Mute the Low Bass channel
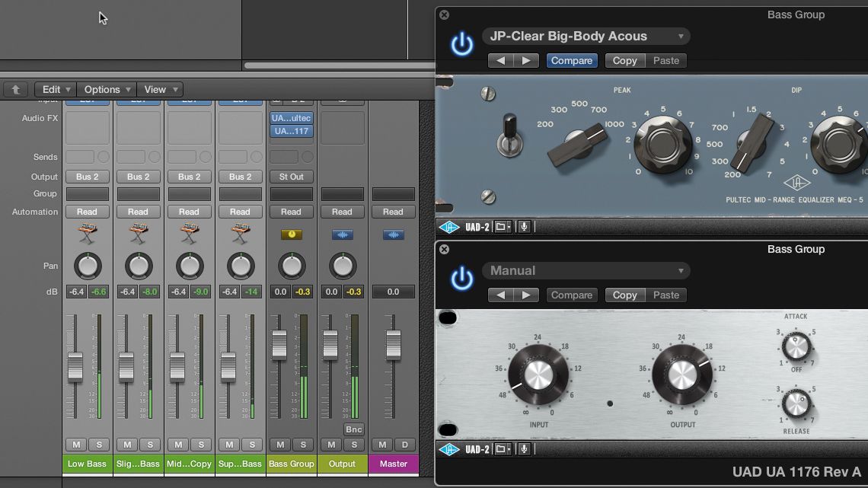Viewport: 868px width, 488px height. click(x=77, y=445)
